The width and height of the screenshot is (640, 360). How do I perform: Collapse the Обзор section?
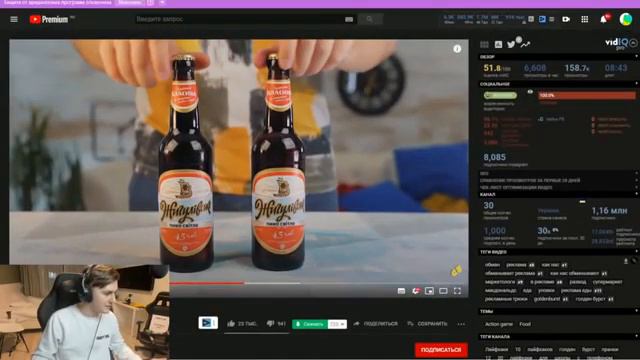tap(637, 57)
